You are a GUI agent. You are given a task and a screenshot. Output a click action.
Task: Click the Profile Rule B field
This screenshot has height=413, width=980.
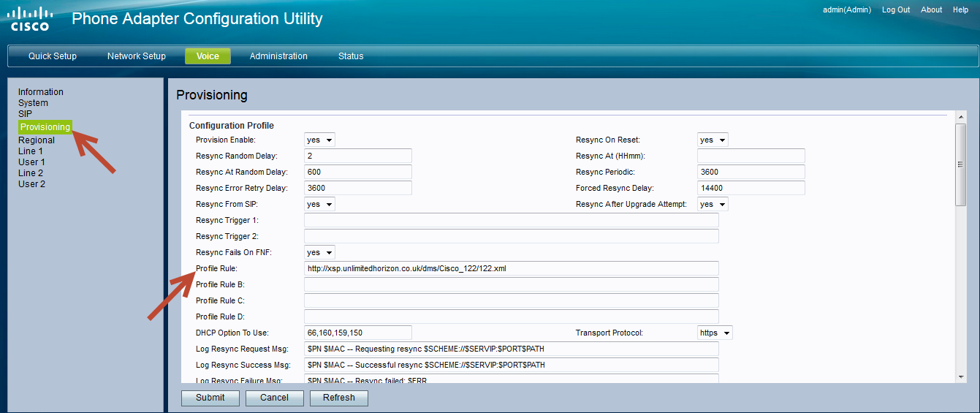pos(512,284)
